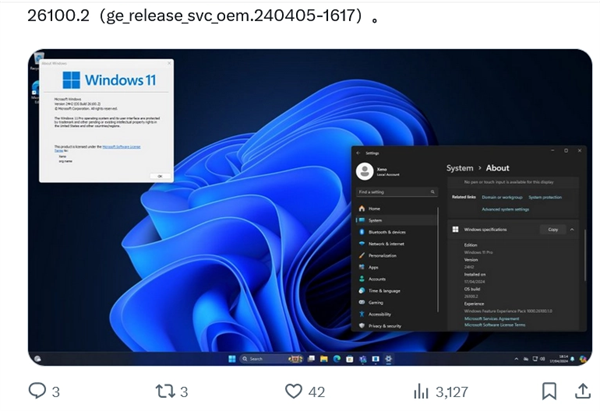
Task: Open the tweet reply icon with 3 replies
Action: (x=37, y=391)
